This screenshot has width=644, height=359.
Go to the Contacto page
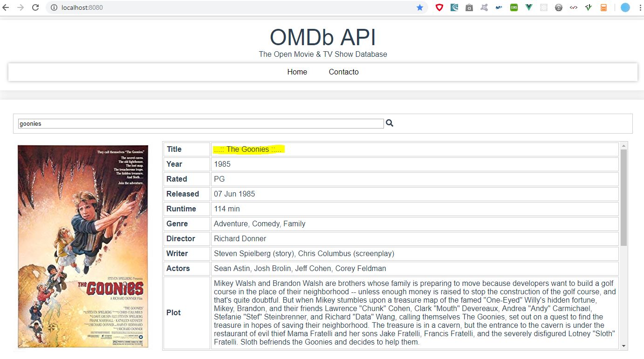(343, 72)
